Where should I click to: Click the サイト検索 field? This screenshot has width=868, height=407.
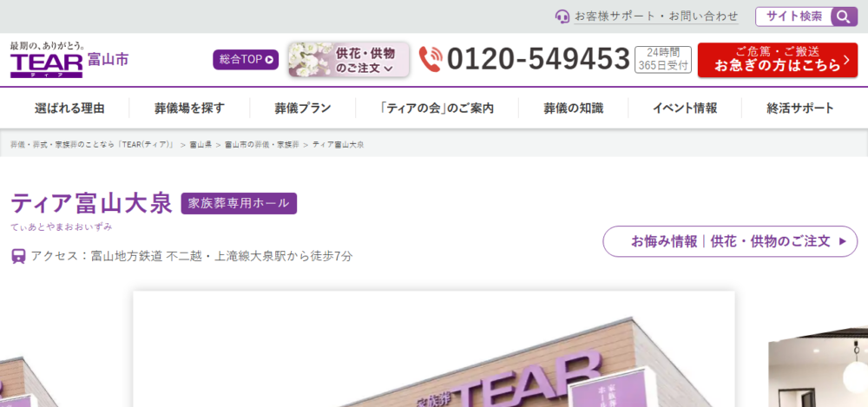tap(794, 16)
